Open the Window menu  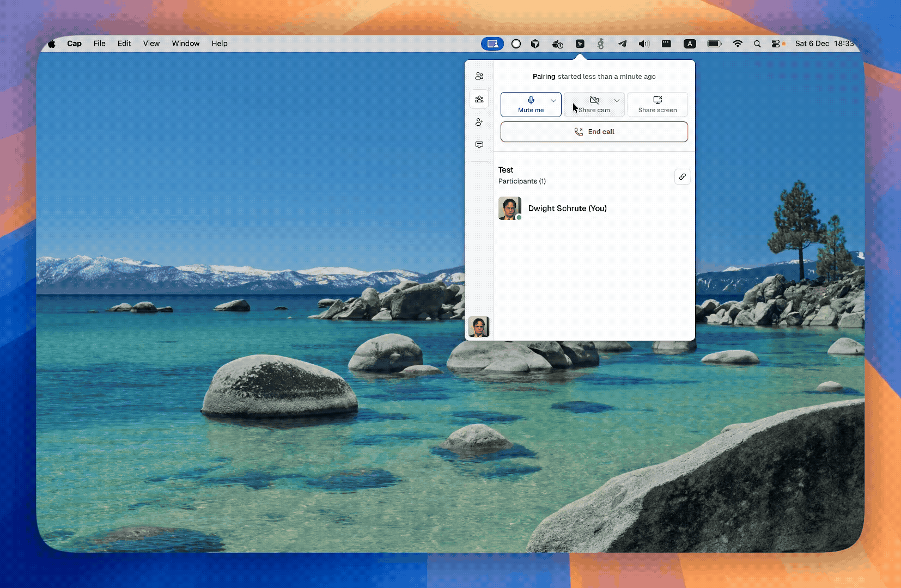[185, 44]
